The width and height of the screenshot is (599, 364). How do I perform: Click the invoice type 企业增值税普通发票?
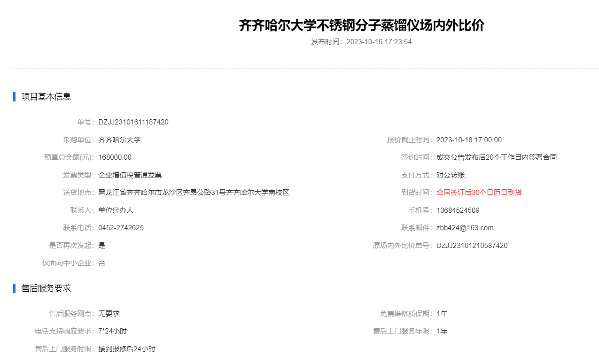pos(130,175)
